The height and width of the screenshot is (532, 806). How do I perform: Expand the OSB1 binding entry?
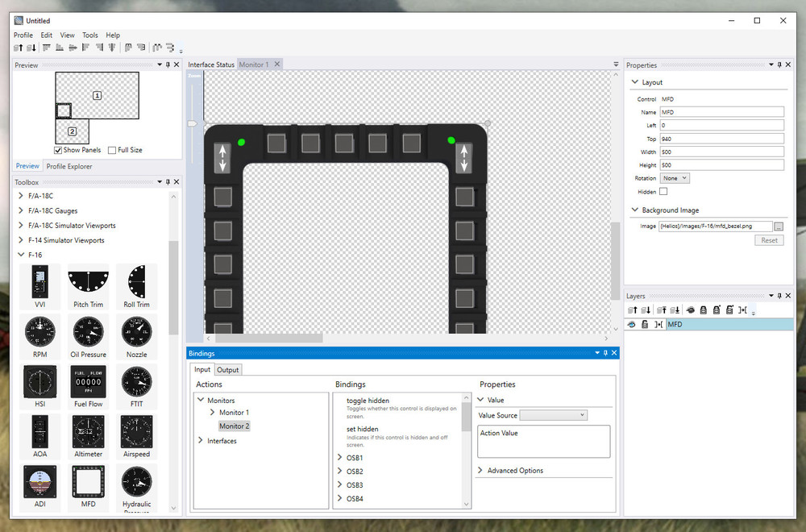point(339,457)
